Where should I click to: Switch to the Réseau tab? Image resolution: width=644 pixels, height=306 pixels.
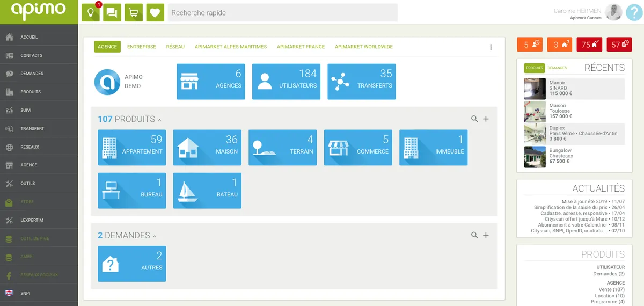[175, 47]
